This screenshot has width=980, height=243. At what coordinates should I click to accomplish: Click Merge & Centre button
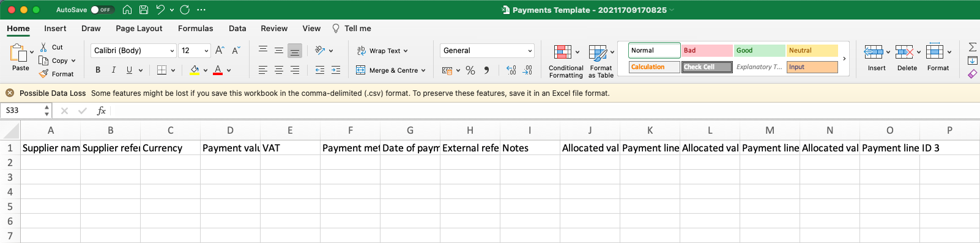click(x=390, y=70)
